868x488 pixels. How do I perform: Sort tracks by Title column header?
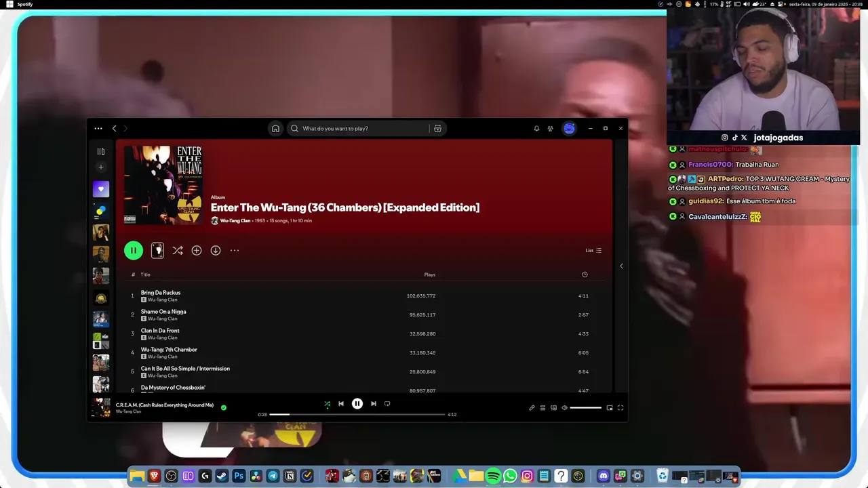[x=145, y=274]
